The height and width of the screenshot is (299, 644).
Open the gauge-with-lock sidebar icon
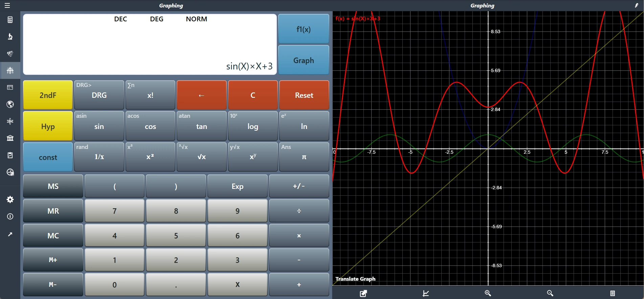pyautogui.click(x=10, y=172)
